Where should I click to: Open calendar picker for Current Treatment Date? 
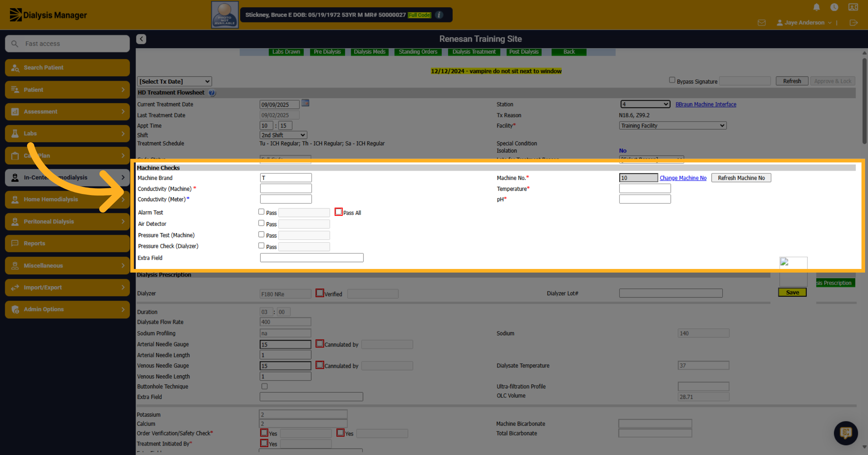[305, 103]
